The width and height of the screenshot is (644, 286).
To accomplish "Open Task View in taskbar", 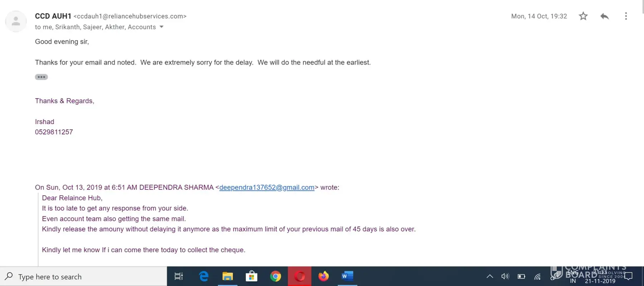I will [179, 276].
